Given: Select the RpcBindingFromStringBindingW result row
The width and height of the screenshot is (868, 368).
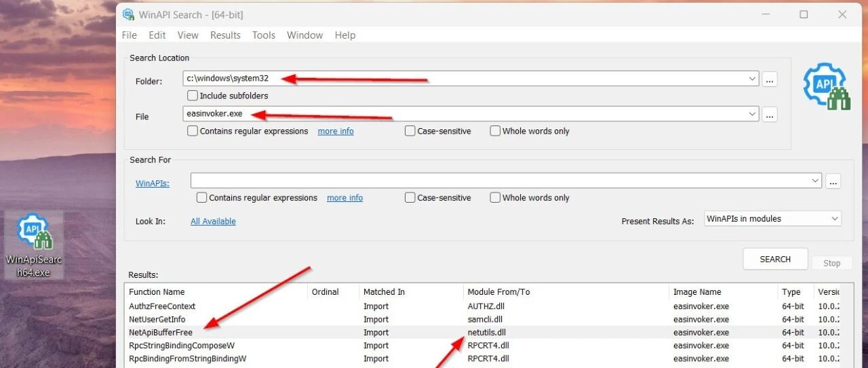Looking at the screenshot, I should pyautogui.click(x=482, y=359).
